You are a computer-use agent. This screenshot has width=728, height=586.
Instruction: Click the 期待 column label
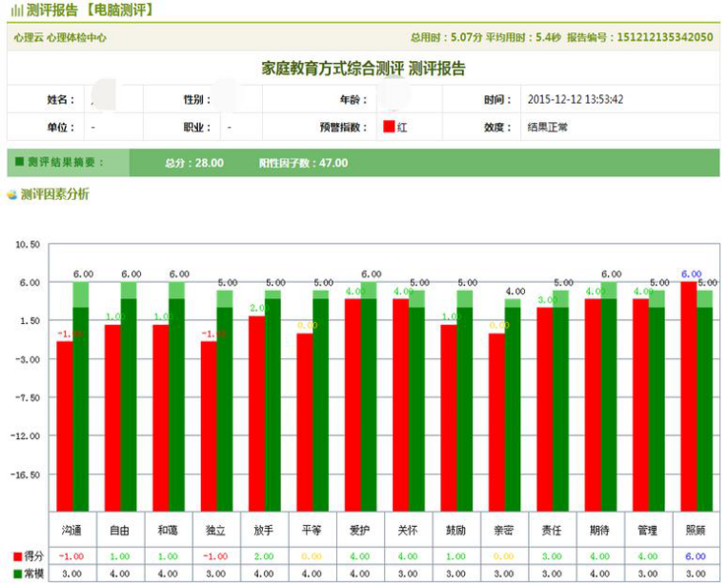coord(599,530)
